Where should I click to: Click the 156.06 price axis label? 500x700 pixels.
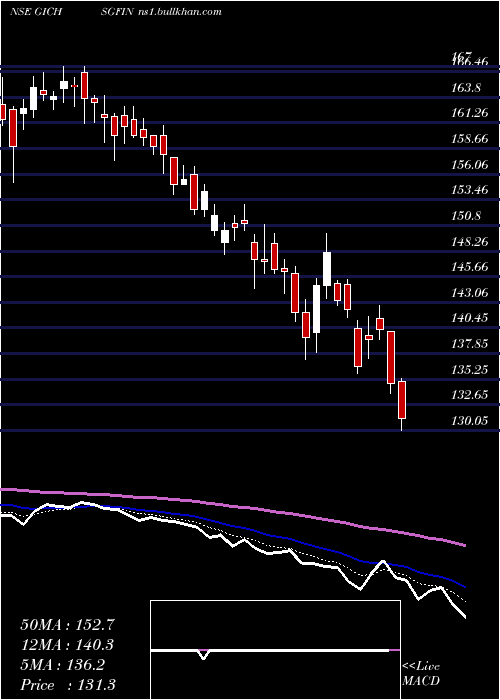(x=470, y=165)
